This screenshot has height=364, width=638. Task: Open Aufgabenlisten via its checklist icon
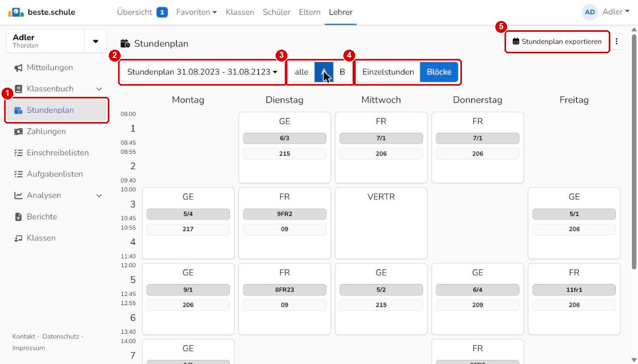[18, 174]
